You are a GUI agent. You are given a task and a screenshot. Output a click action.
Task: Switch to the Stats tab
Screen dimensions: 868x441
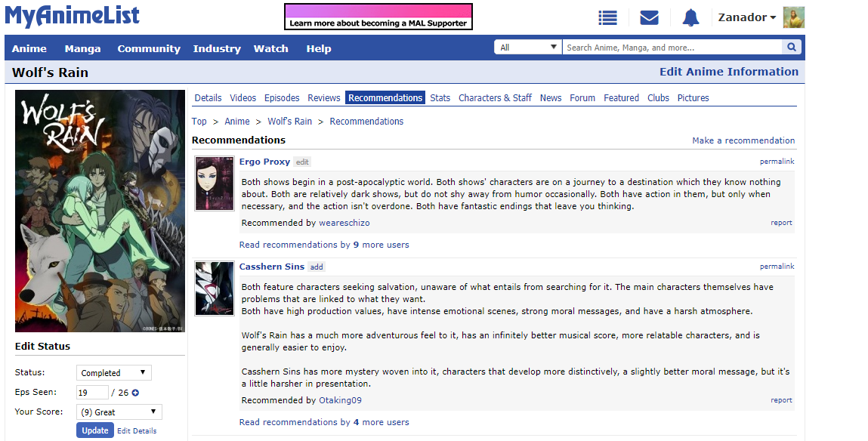[440, 98]
